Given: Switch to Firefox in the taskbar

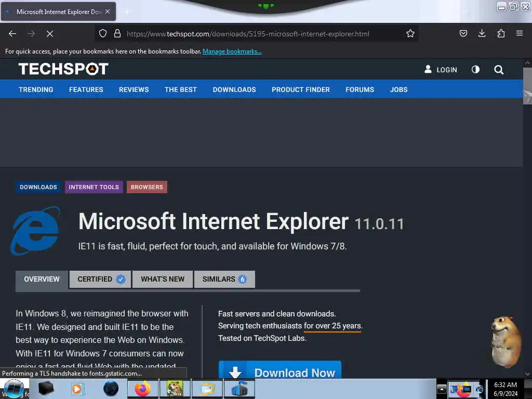Looking at the screenshot, I should [143, 389].
